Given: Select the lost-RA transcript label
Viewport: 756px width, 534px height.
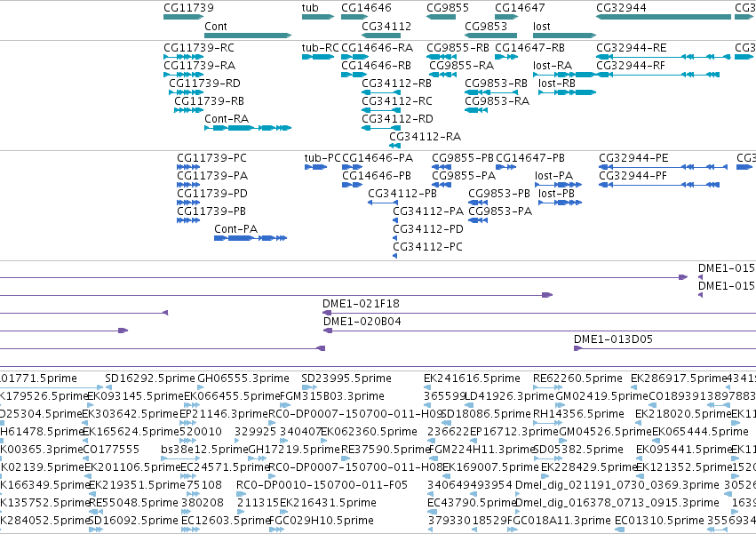Looking at the screenshot, I should tap(553, 66).
